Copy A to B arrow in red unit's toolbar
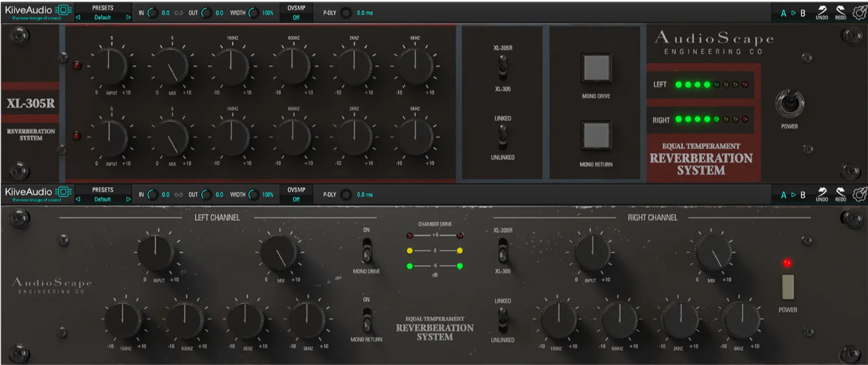868x365 pixels. click(793, 13)
